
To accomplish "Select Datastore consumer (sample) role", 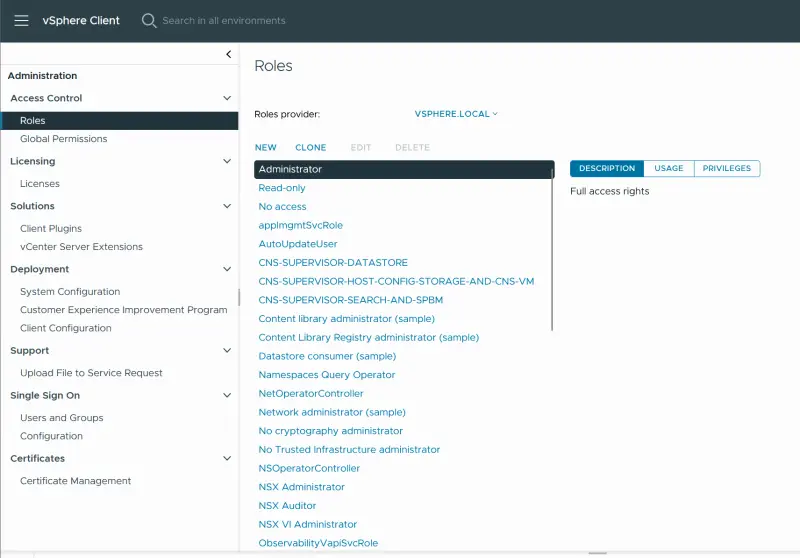I will 327,357.
